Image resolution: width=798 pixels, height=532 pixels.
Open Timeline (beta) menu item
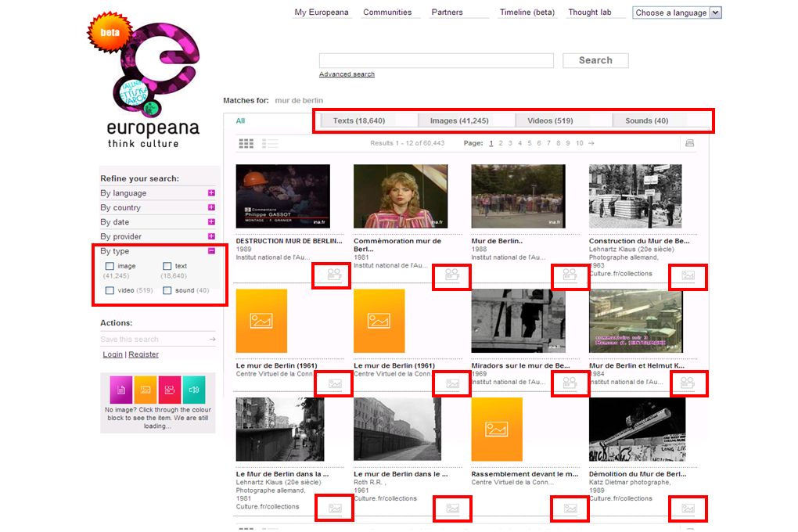click(527, 13)
